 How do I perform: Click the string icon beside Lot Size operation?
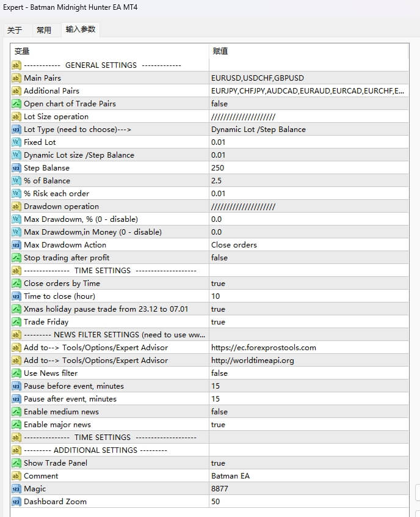(16, 117)
